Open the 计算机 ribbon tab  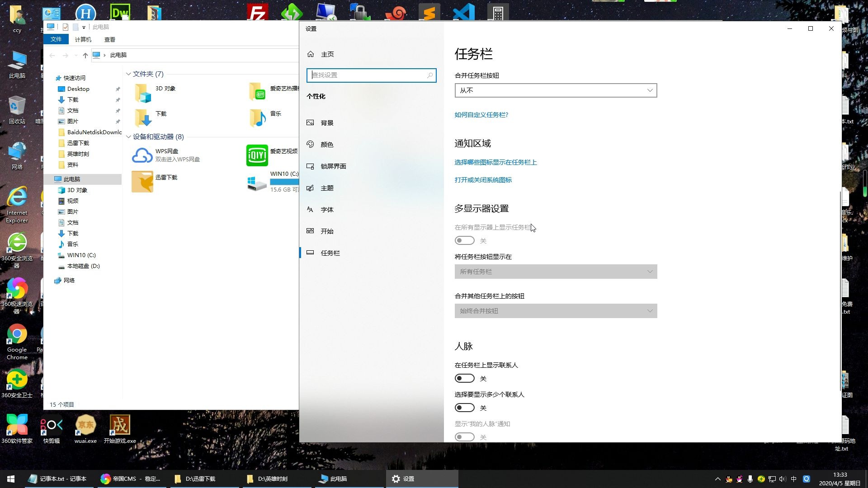point(83,39)
